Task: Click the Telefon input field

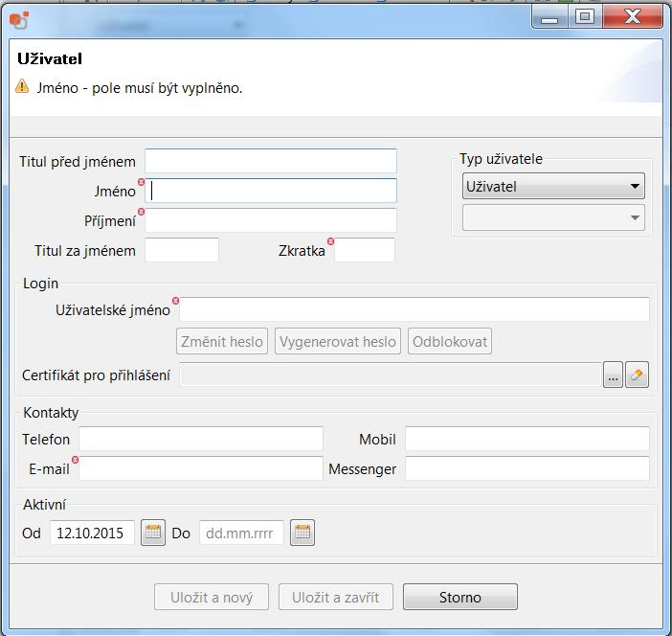Action: tap(201, 439)
